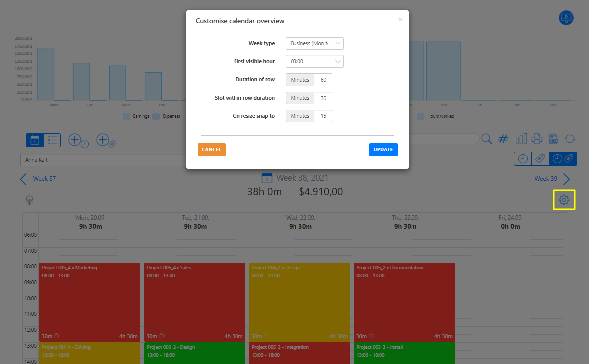Open the First visible hour dropdown
Screen dimensions: 589x364
[314, 61]
